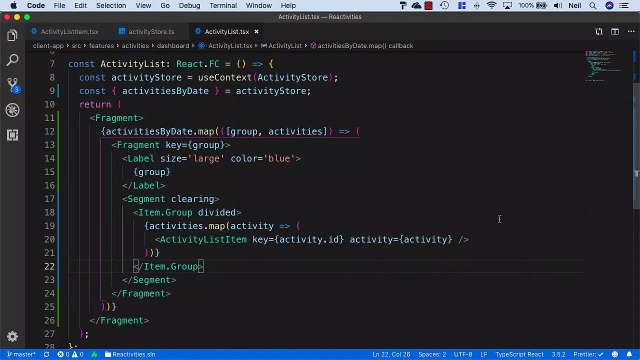Open the File menu
Screen dimensions: 640x360
coord(59,5)
